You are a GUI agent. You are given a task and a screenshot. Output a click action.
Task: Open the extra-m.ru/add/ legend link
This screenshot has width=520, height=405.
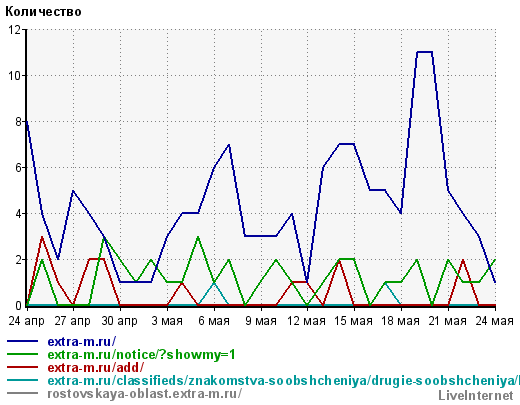(96, 368)
